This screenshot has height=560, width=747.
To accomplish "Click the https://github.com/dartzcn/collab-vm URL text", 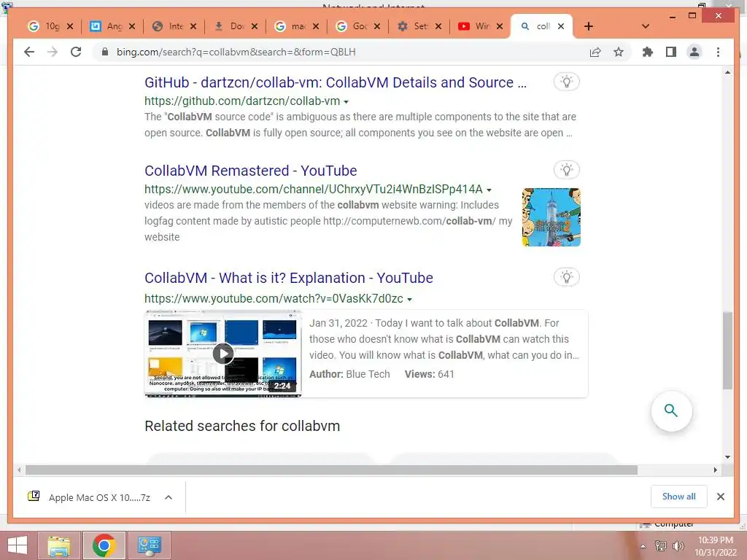I will point(242,101).
